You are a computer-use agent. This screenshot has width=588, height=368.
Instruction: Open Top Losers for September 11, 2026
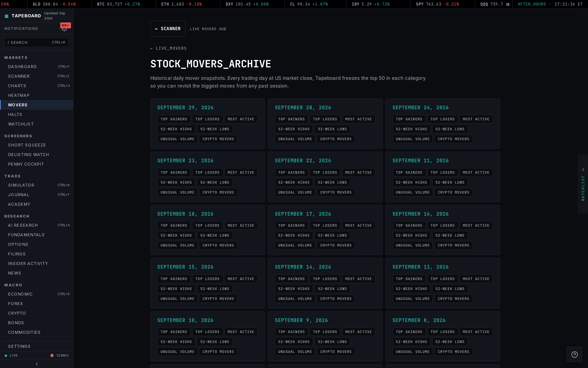(x=443, y=279)
